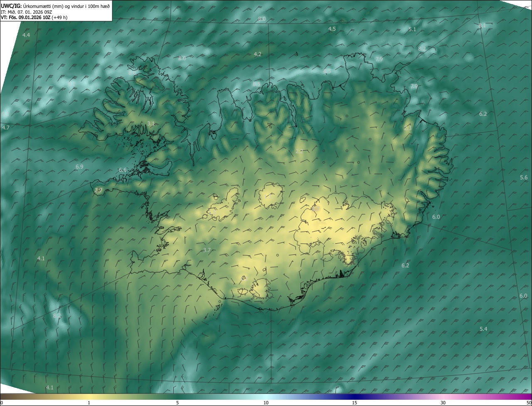The width and height of the screenshot is (532, 406).
Task: Click the 30 tick on the colour scale
Action: point(443,403)
